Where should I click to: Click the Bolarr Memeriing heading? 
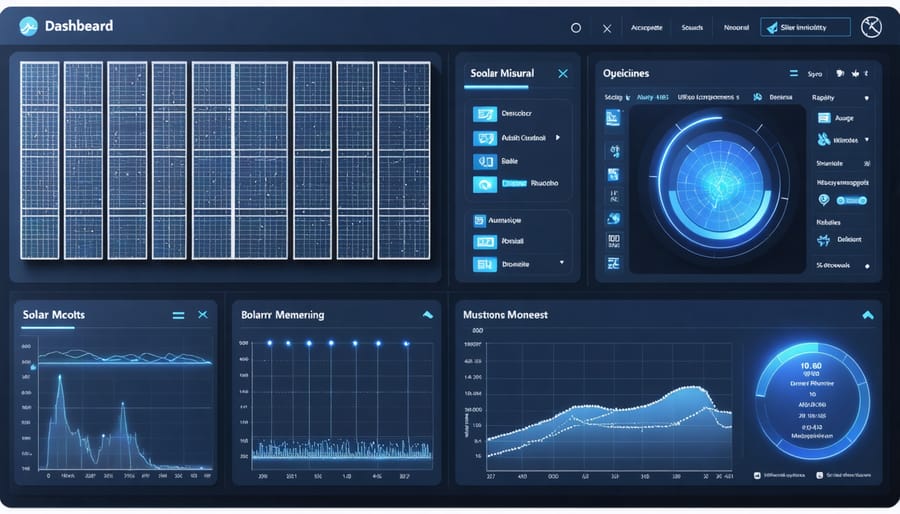tap(282, 315)
